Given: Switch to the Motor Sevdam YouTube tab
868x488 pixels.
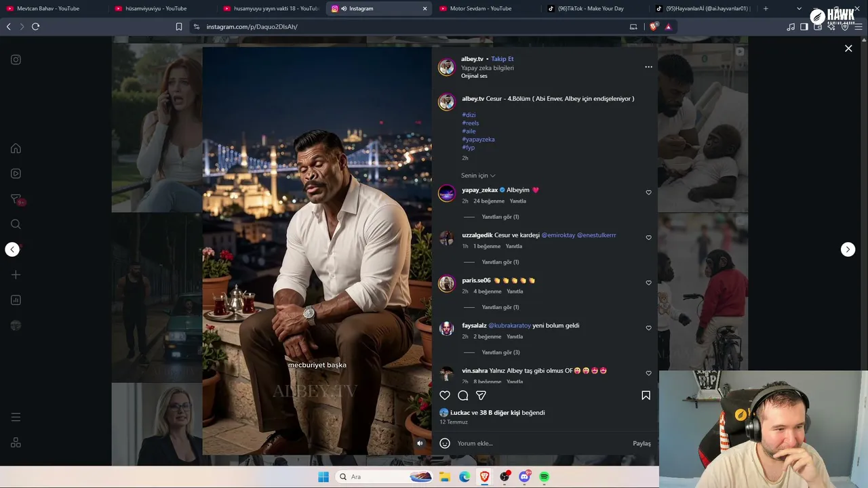Looking at the screenshot, I should coord(486,9).
